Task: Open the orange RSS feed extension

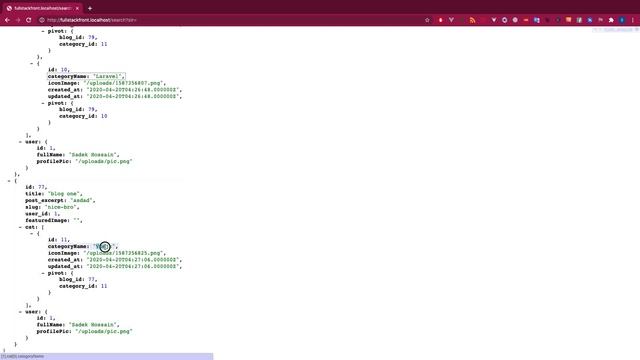Action: tap(472, 20)
